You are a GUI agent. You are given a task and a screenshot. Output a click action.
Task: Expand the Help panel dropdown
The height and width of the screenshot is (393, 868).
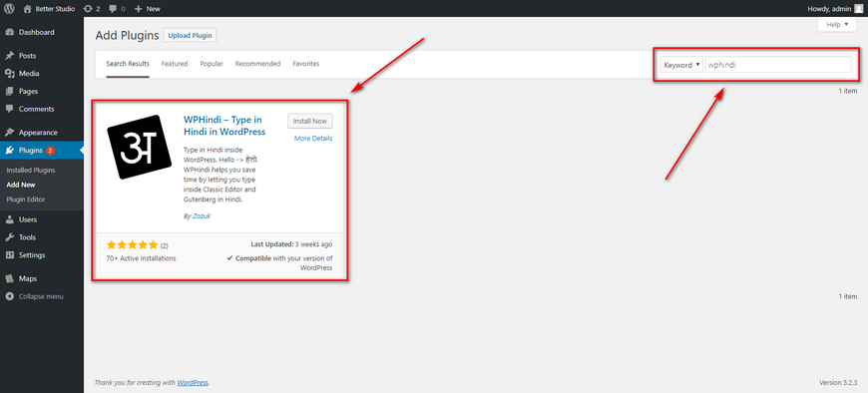[x=837, y=24]
